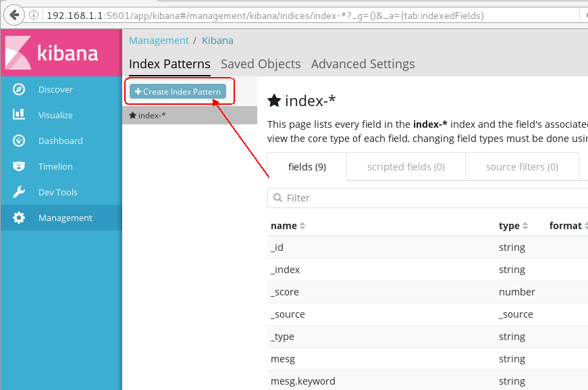Click the number type of _score
The width and height of the screenshot is (588, 390).
[516, 292]
